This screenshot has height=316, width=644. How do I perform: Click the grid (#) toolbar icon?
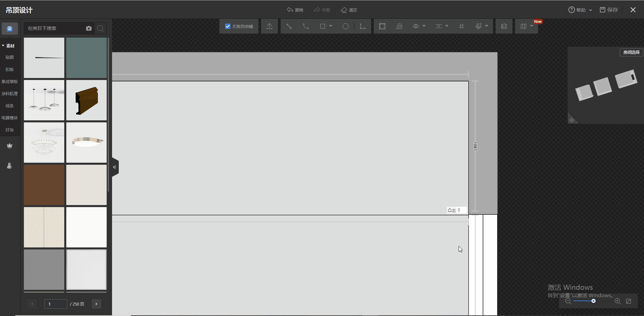461,26
